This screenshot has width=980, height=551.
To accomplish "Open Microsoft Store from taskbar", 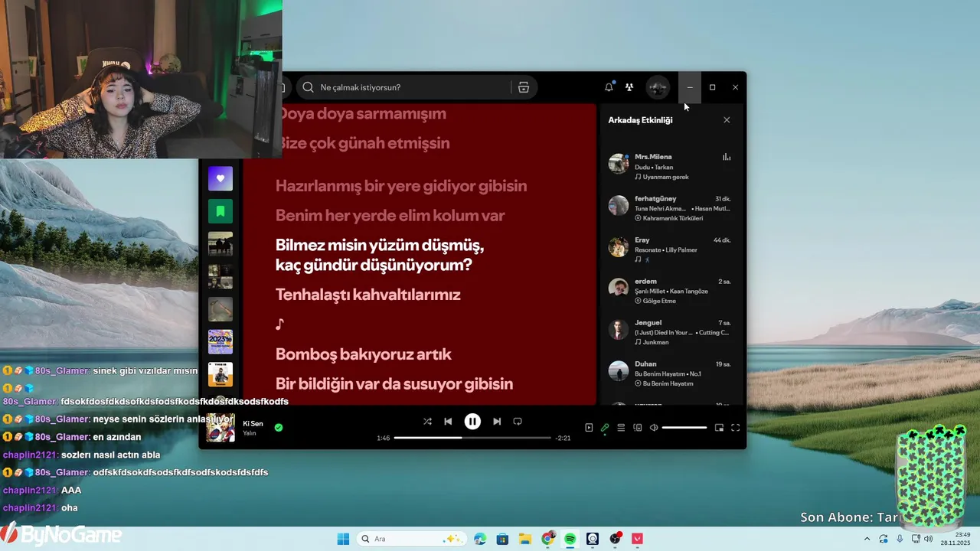I will (x=502, y=539).
